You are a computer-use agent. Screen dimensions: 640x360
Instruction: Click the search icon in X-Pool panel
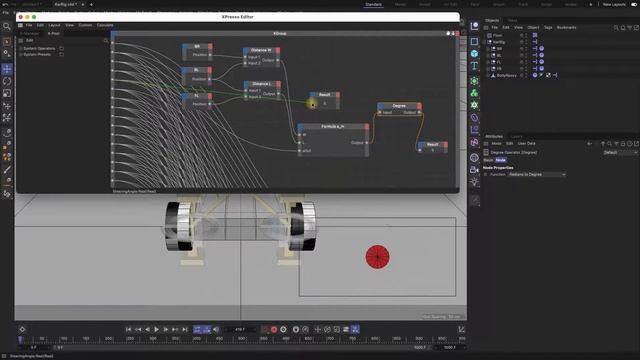coord(106,41)
